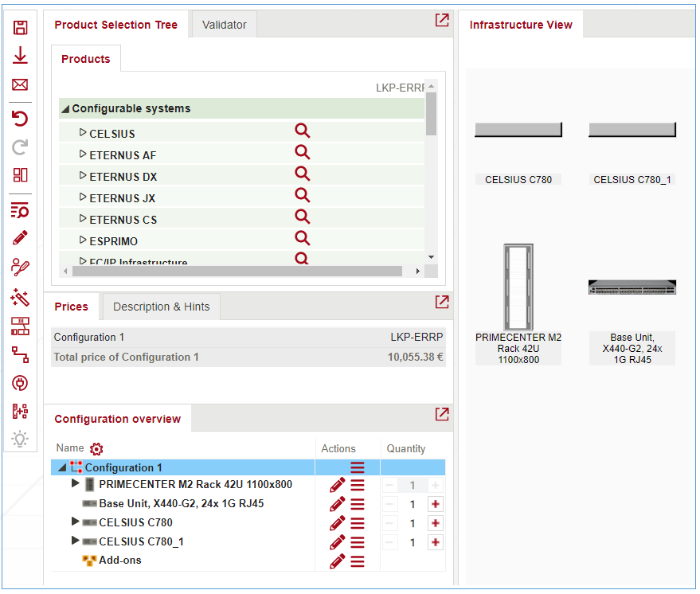Click the products list horizontal scrollbar
This screenshot has width=700, height=594.
pos(237,271)
